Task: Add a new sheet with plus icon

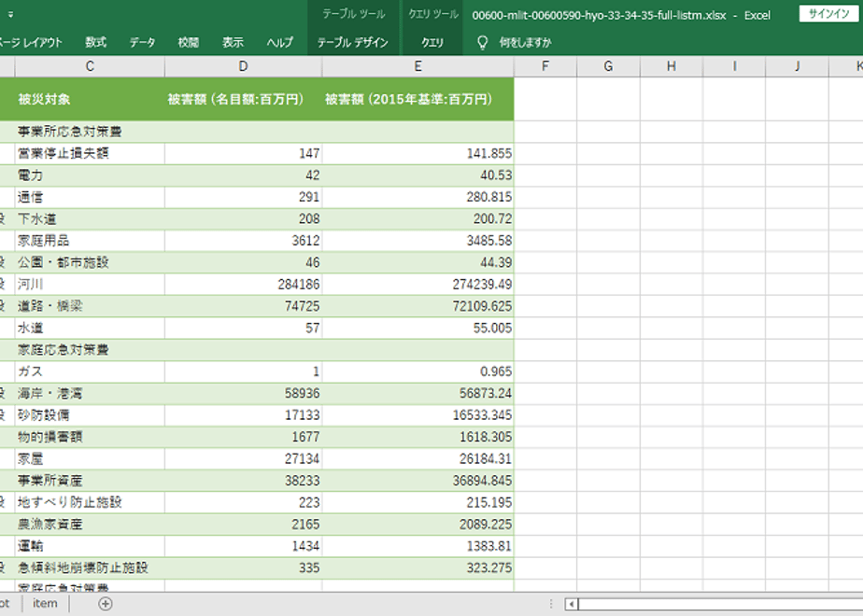Action: coord(106,603)
